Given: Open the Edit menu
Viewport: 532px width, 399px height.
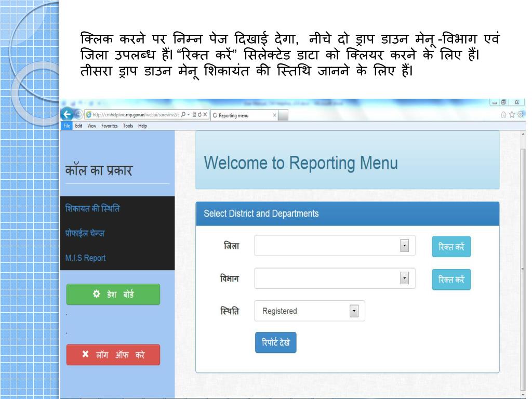Looking at the screenshot, I should point(79,126).
